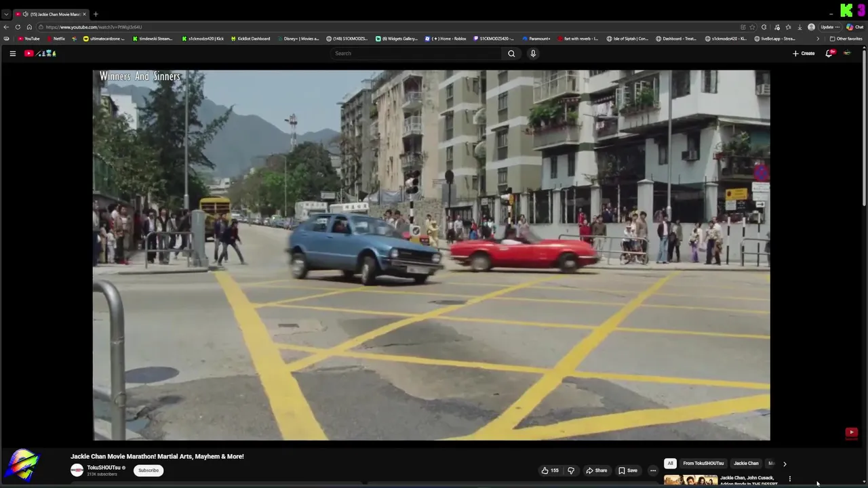Image resolution: width=868 pixels, height=488 pixels.
Task: Open the YouTube guide hamburger menu
Action: pos(12,54)
